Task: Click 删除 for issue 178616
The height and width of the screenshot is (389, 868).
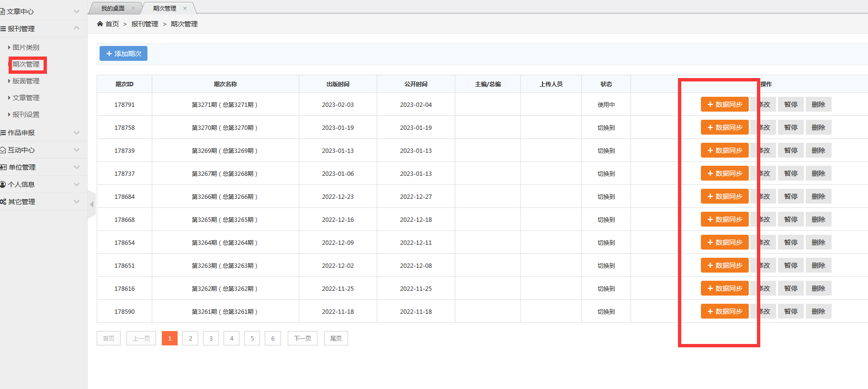Action: (819, 288)
